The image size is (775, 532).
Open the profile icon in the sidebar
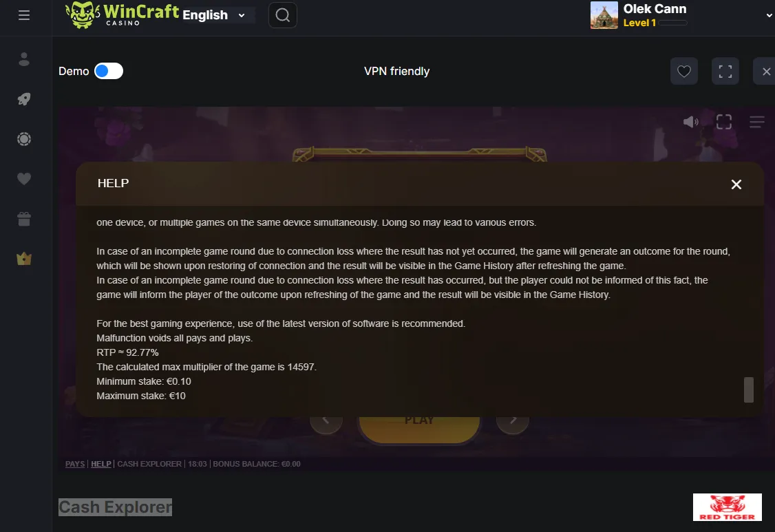pyautogui.click(x=23, y=59)
